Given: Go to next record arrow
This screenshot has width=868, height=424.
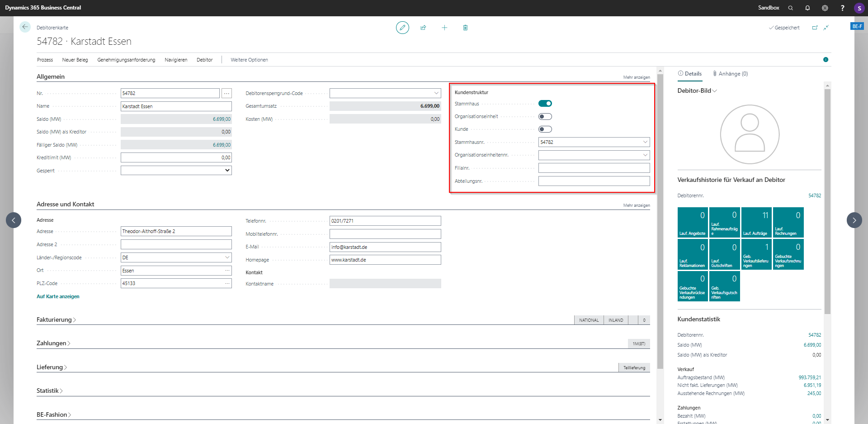Looking at the screenshot, I should point(854,220).
